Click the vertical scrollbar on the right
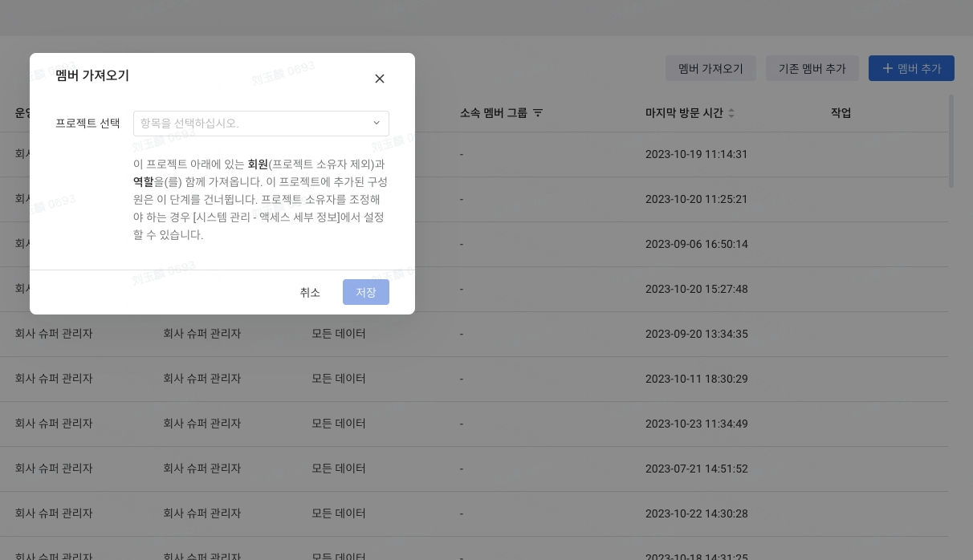This screenshot has width=973, height=560. [951, 141]
